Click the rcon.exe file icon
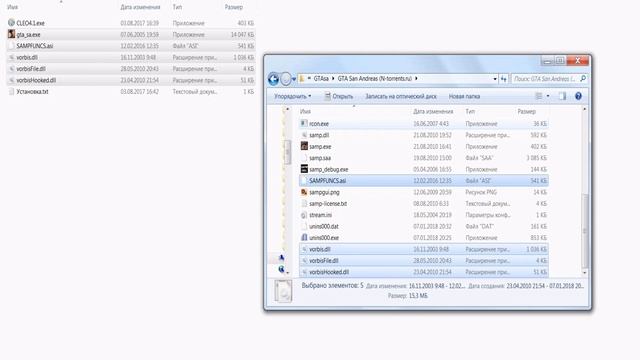The height and width of the screenshot is (360, 640). pos(304,123)
